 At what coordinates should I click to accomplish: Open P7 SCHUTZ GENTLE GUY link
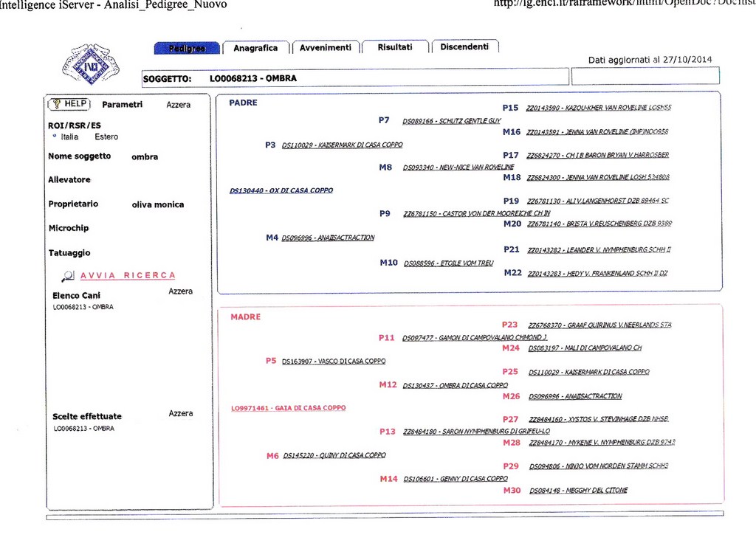click(x=452, y=121)
